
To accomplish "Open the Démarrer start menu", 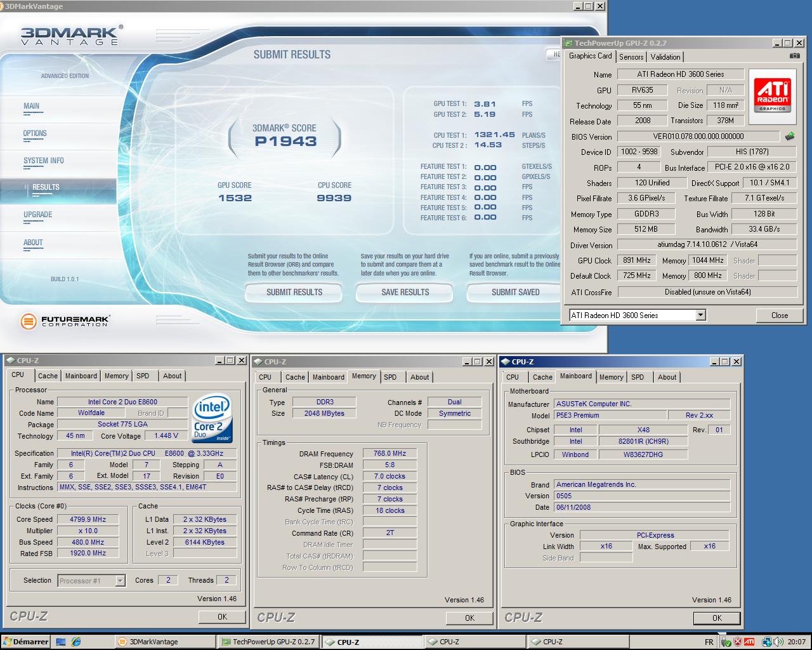I will 25,642.
